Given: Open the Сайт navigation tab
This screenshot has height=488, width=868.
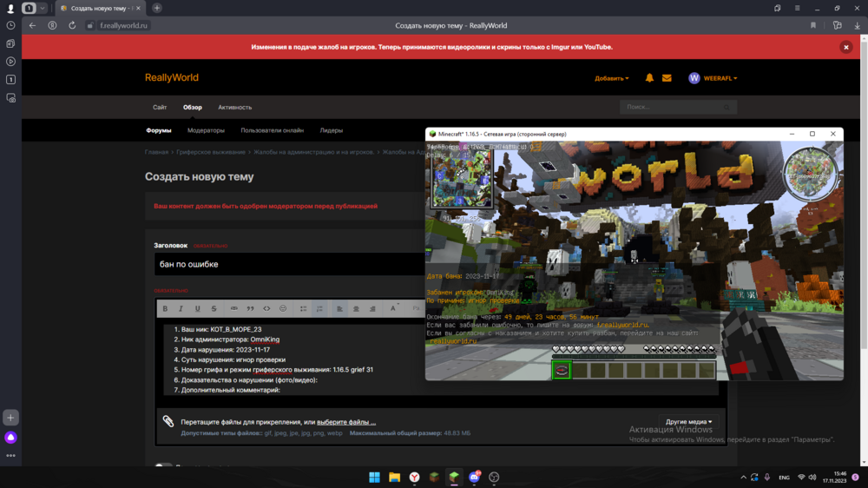Looking at the screenshot, I should tap(160, 108).
